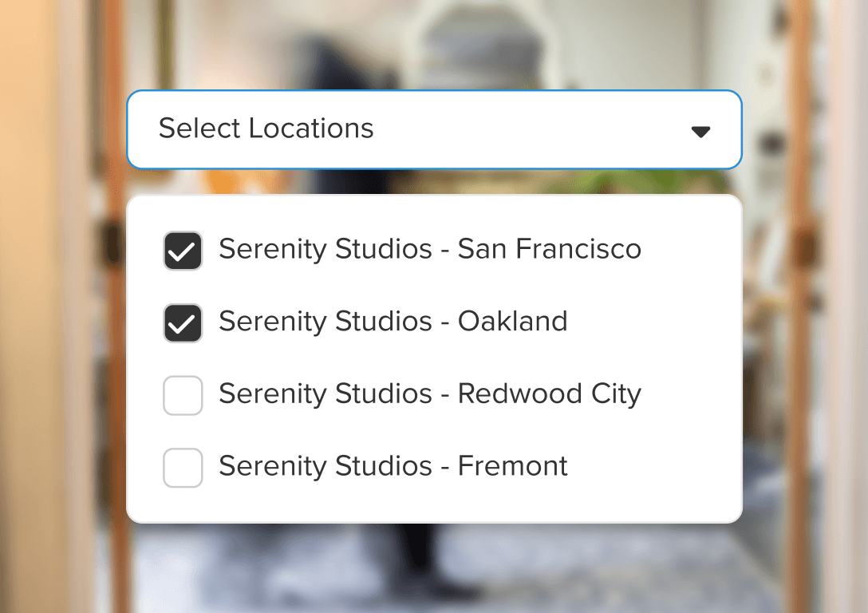Viewport: 868px width, 613px height.
Task: Collapse the list using the caret arrow
Action: tap(700, 132)
